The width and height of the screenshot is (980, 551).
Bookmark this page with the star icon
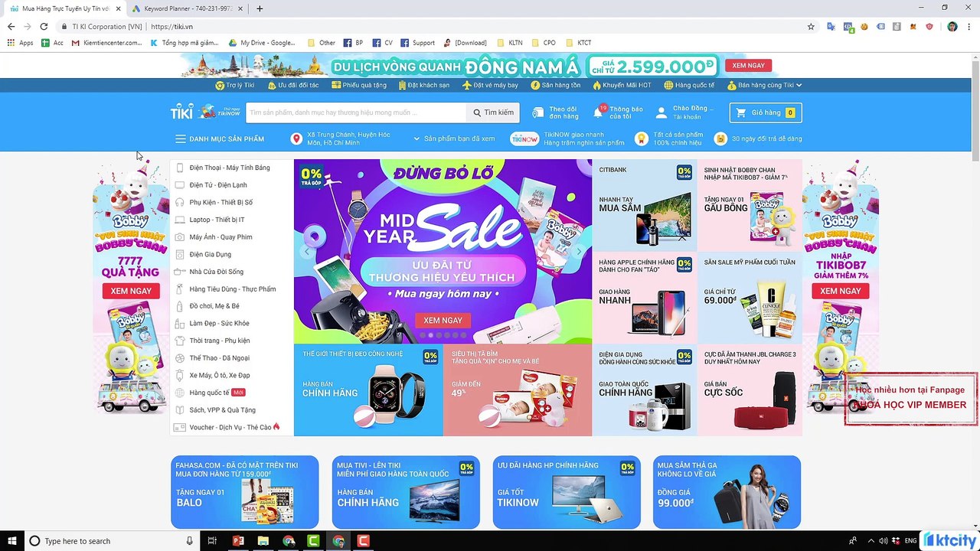pos(811,26)
